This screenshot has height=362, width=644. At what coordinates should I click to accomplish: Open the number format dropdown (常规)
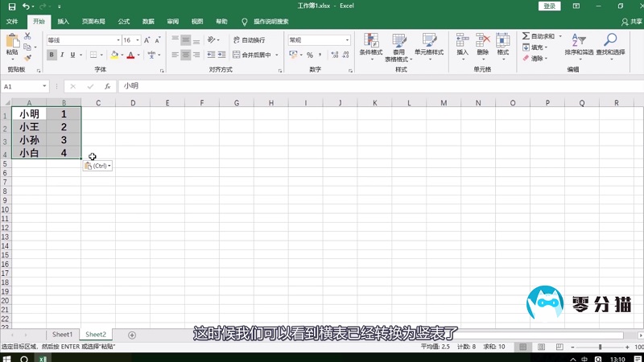(348, 39)
